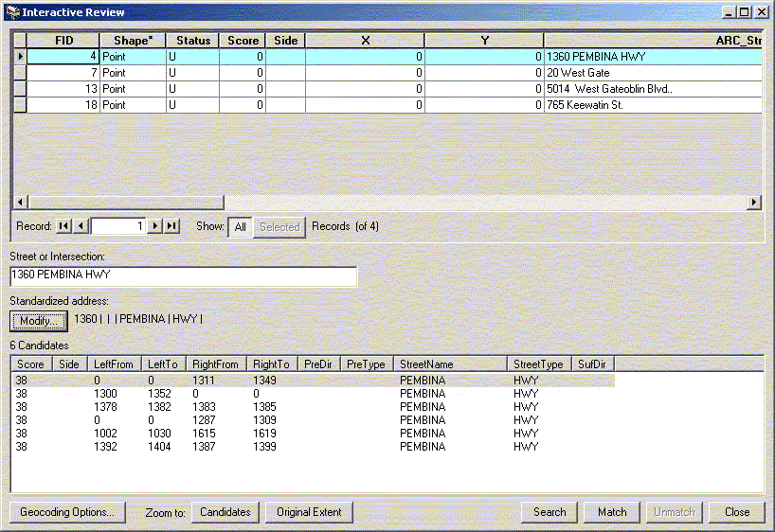Click the Interactive Review title bar icon

(x=12, y=12)
